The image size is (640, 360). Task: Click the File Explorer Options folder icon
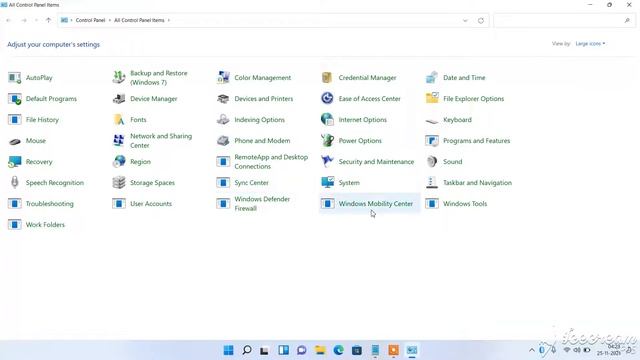[x=432, y=98]
